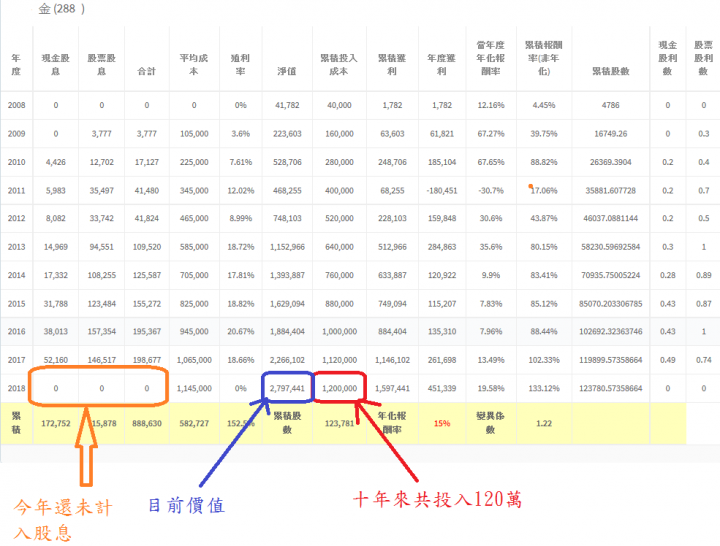Click the 淨值 column header

(x=287, y=71)
